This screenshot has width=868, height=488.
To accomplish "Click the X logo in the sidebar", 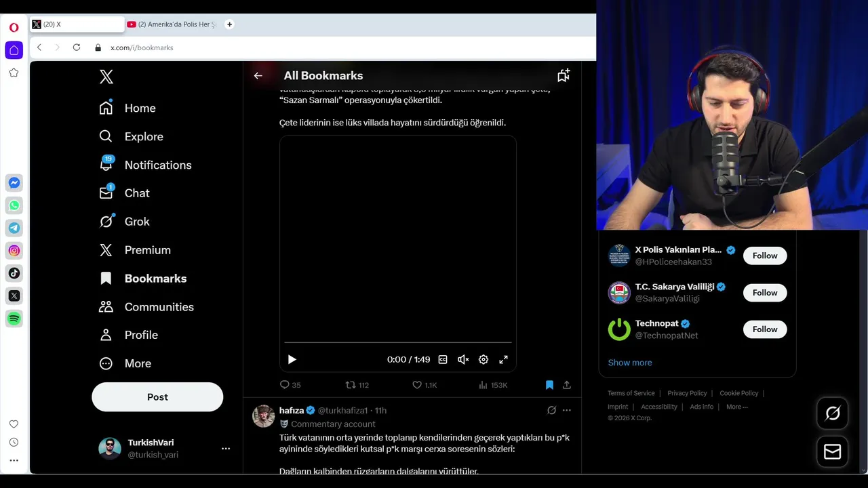I will (x=106, y=77).
